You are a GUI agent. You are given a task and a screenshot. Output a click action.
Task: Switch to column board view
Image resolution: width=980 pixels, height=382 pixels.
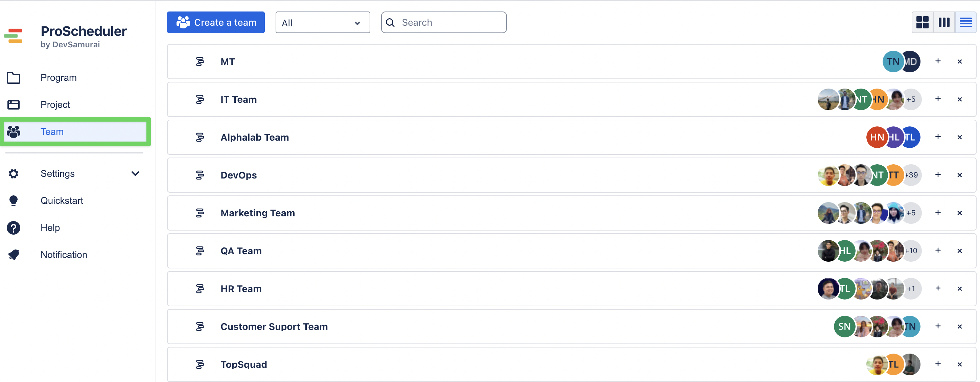click(944, 22)
